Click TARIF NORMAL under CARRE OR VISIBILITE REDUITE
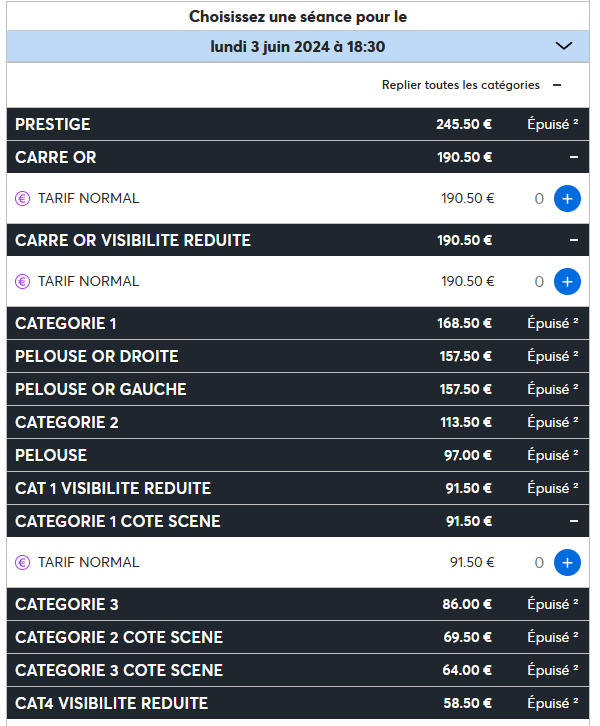Viewport: 600px width, 726px height. (88, 281)
